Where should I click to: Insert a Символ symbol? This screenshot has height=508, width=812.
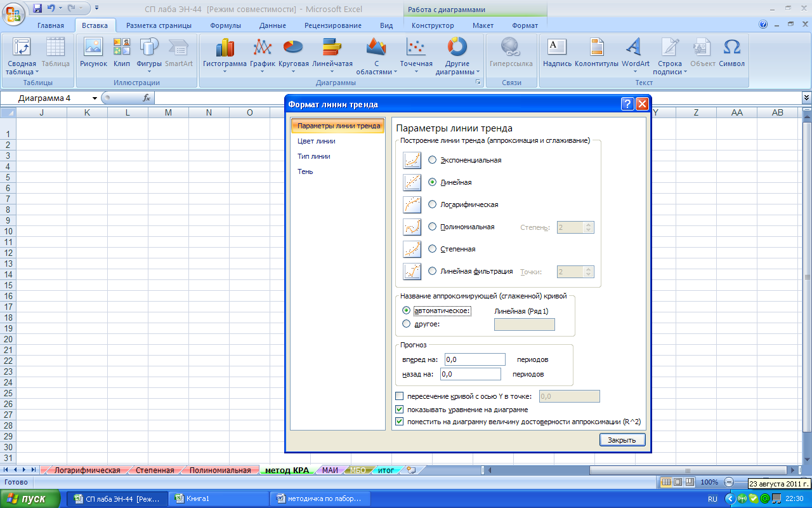click(x=731, y=53)
